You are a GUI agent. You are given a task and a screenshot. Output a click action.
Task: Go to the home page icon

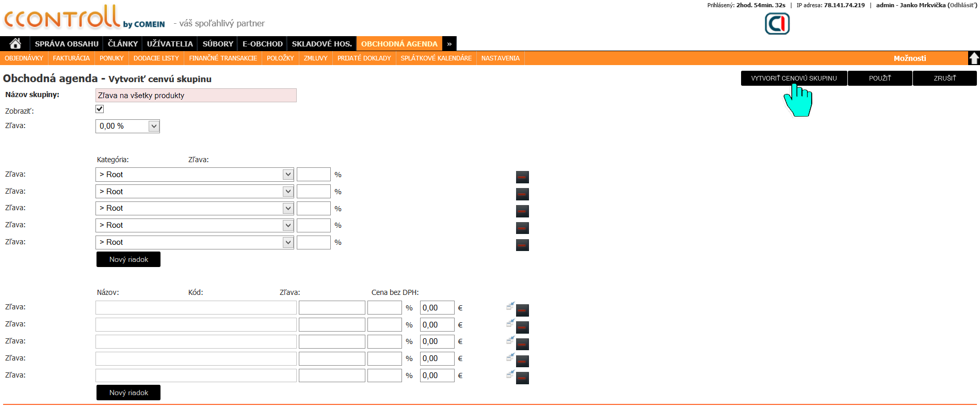(15, 44)
